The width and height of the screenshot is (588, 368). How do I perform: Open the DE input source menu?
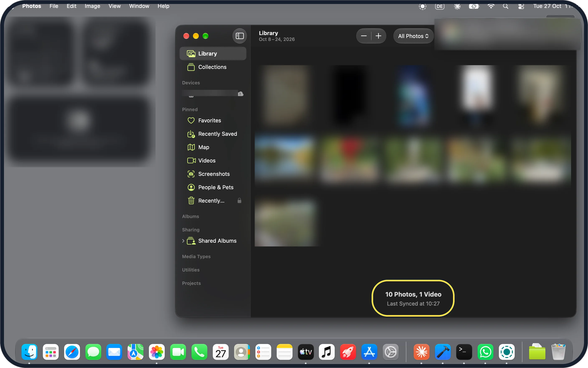point(440,6)
